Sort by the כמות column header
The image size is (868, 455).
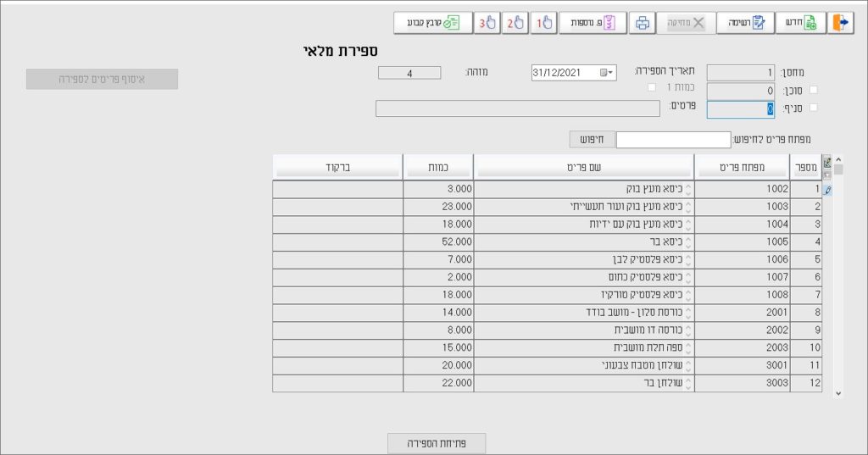click(x=438, y=167)
